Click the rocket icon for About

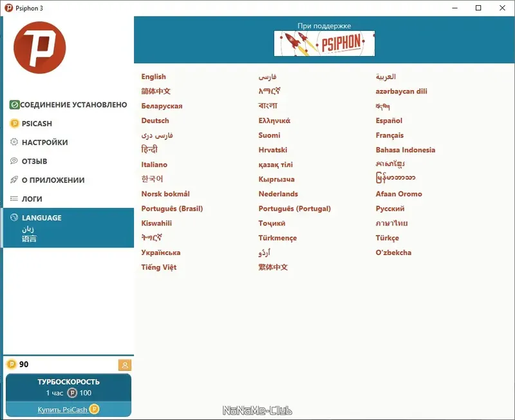pos(14,180)
